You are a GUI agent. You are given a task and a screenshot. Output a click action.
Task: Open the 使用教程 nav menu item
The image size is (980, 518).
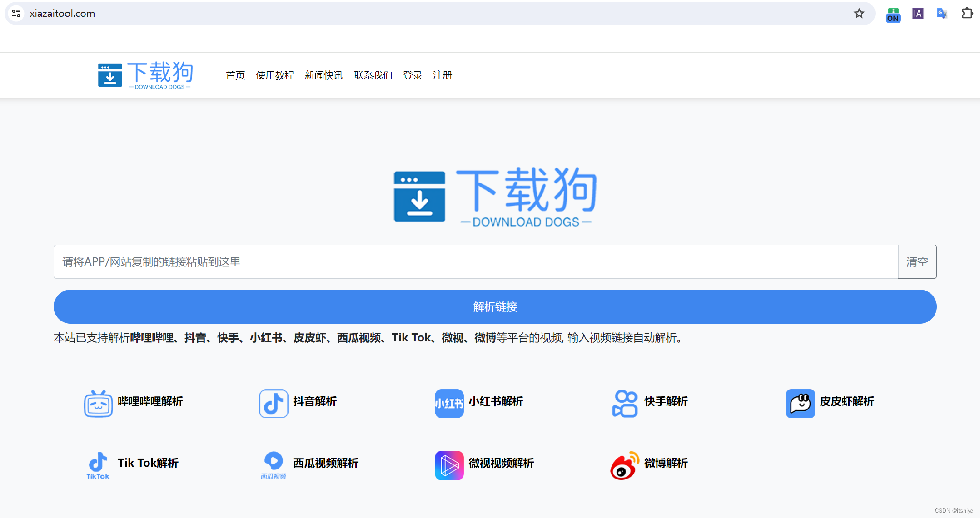(x=275, y=75)
